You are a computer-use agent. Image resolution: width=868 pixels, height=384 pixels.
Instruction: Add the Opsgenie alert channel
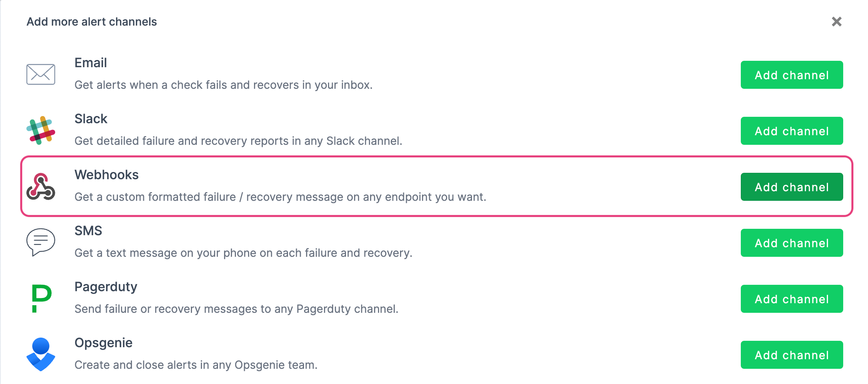(x=792, y=355)
